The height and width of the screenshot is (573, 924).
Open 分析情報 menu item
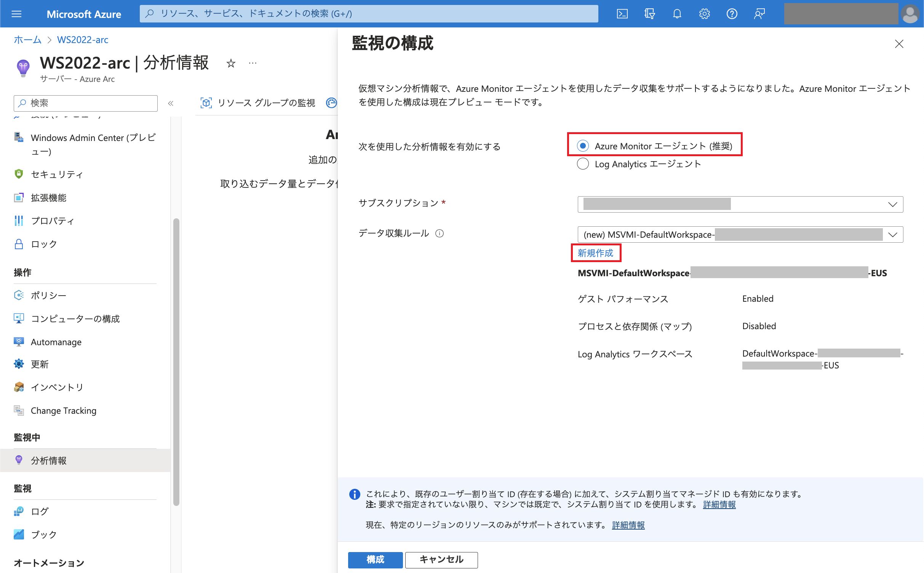click(x=85, y=460)
